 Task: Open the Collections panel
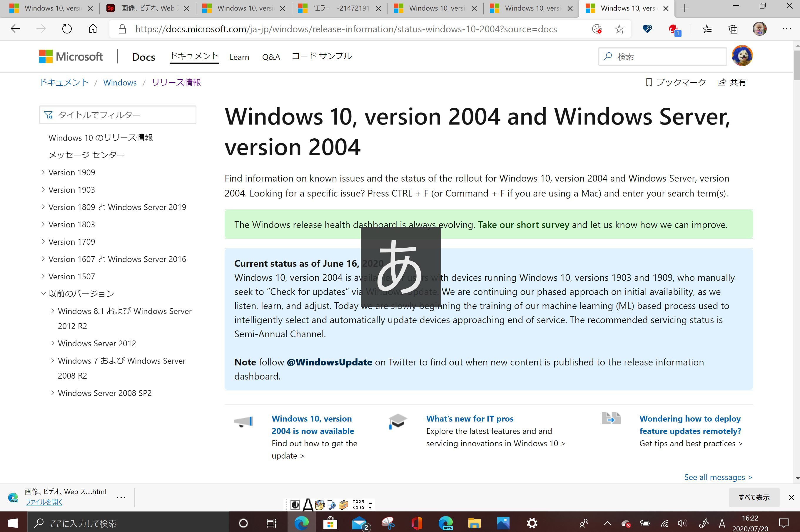[x=733, y=29]
